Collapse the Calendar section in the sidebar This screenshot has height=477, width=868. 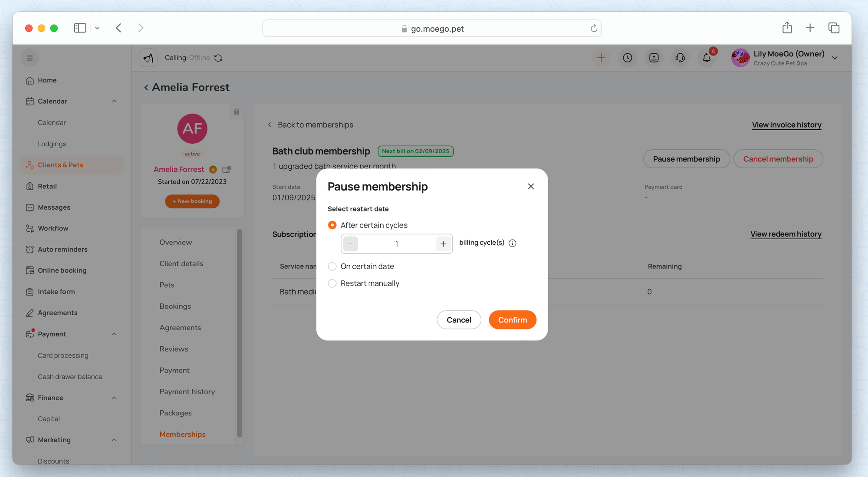[x=114, y=101]
